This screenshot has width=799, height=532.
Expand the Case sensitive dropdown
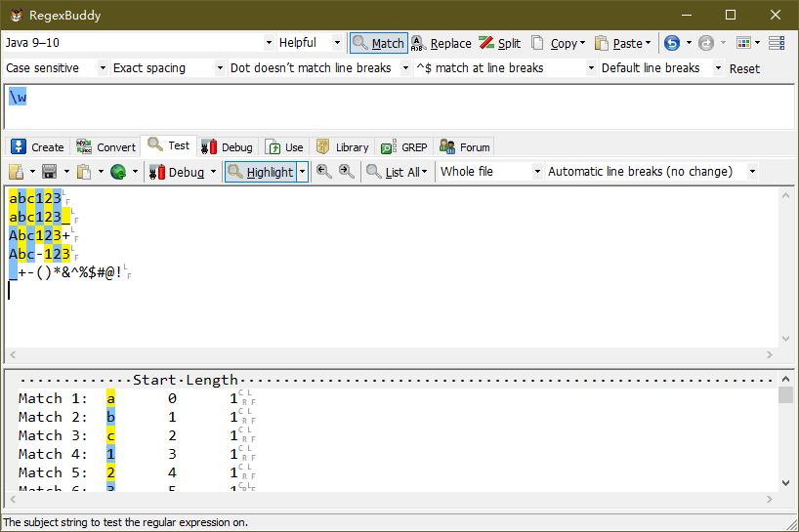click(x=57, y=68)
